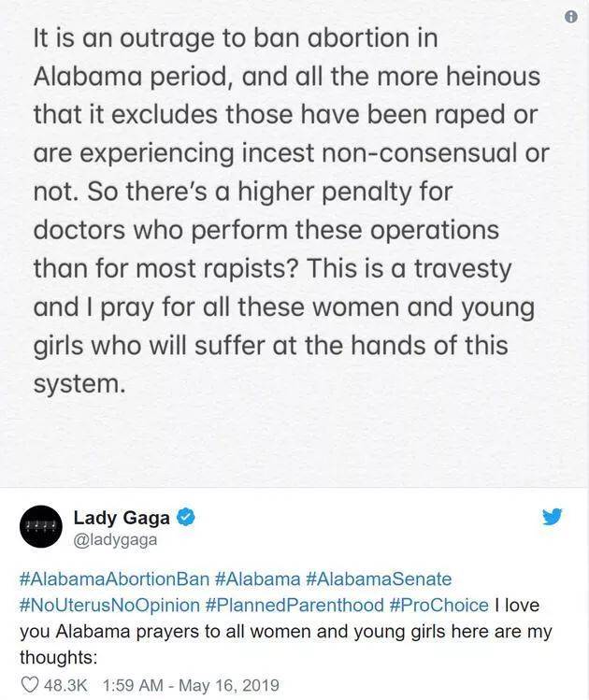Click the #AlabamaSenate hashtag

tap(379, 579)
